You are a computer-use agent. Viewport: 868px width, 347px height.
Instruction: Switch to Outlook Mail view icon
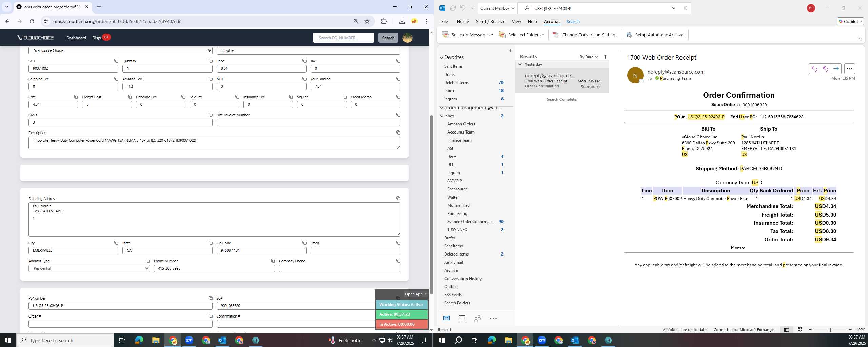pyautogui.click(x=447, y=318)
